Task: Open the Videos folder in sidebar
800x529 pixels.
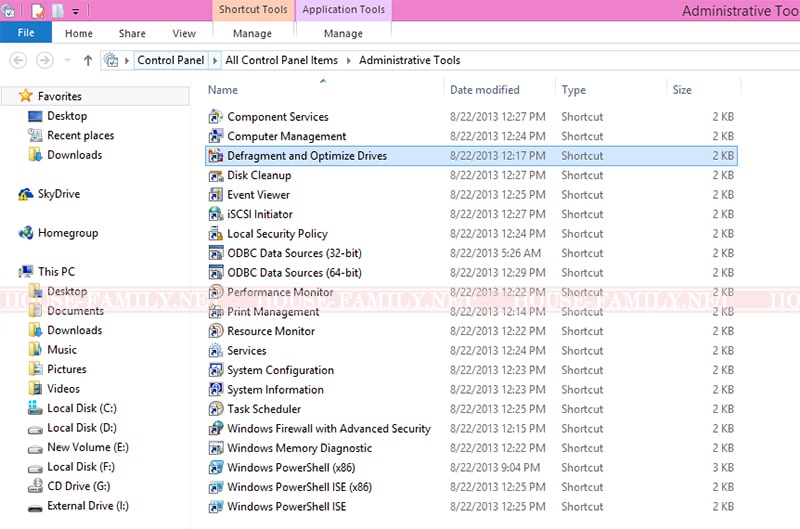Action: pos(63,389)
